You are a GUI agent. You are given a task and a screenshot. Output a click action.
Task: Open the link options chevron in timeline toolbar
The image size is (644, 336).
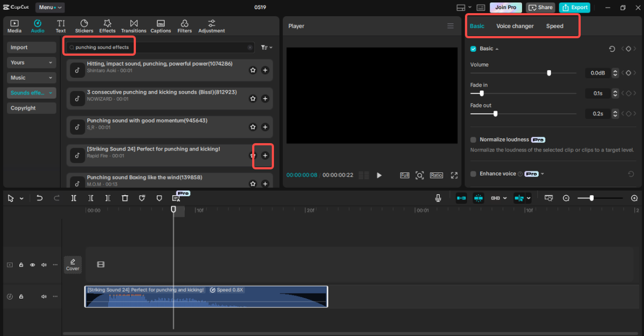tap(505, 198)
